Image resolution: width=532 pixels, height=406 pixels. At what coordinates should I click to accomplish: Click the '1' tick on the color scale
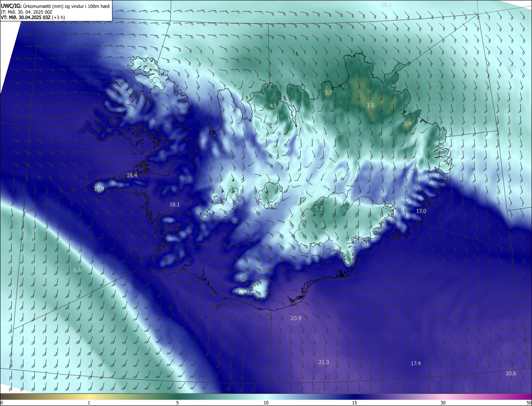coord(89,403)
